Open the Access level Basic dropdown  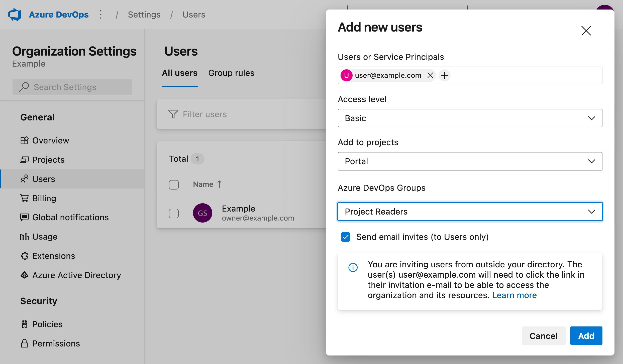(x=470, y=118)
